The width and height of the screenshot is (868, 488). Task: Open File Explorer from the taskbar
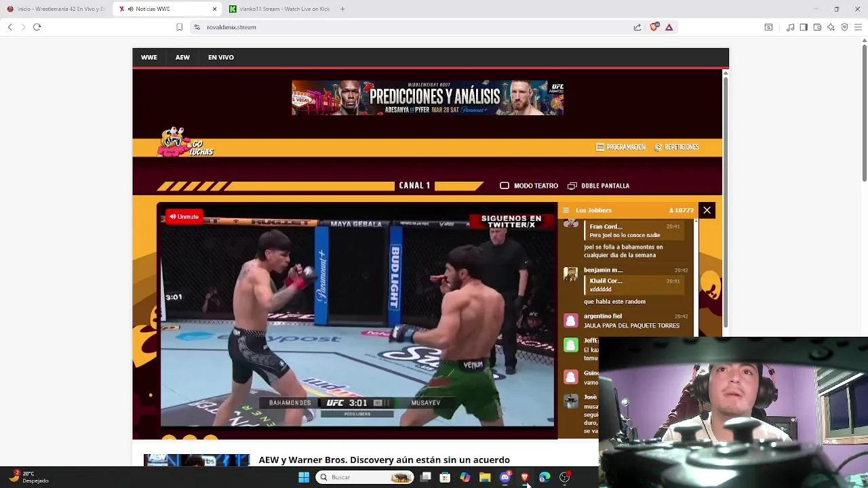coord(485,477)
